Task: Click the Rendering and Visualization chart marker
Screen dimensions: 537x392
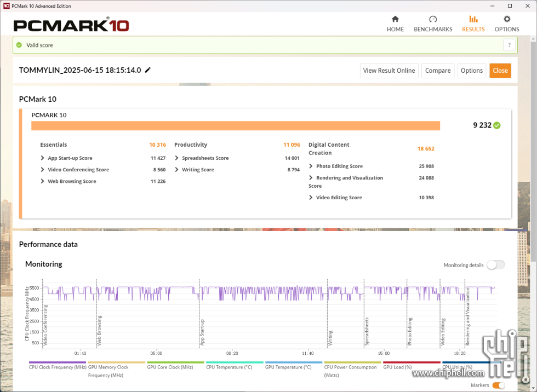Action: 467,316
